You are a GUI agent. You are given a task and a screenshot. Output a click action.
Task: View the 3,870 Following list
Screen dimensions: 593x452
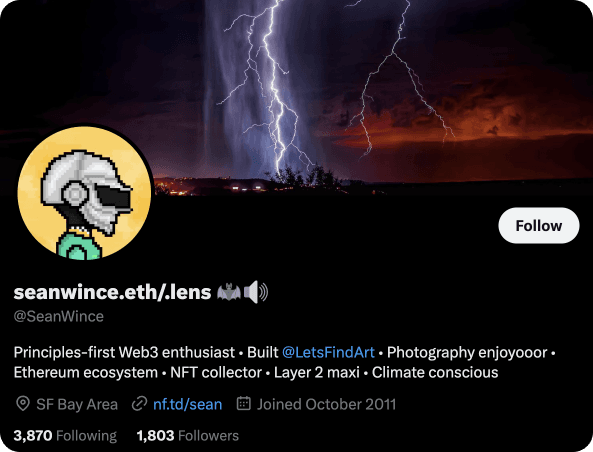click(65, 436)
